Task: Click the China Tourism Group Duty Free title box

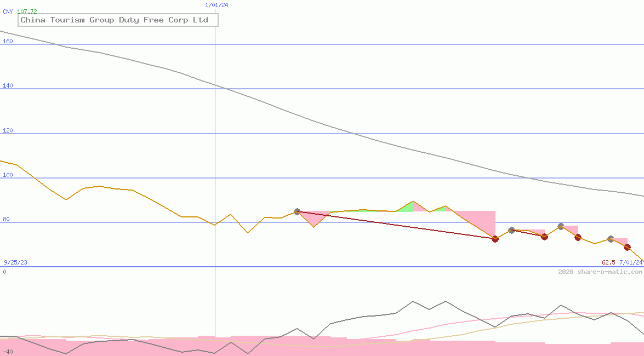Action: pos(118,20)
